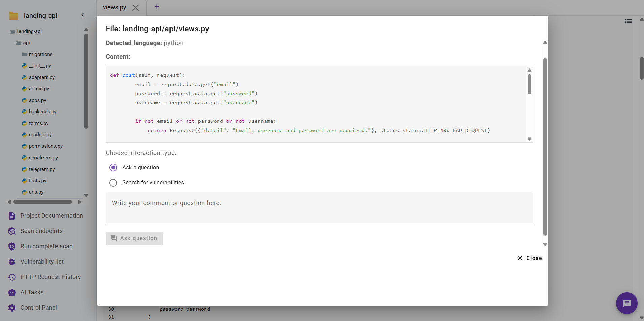Click the list view icon at top right
Viewport: 644px width, 321px height.
(x=628, y=21)
